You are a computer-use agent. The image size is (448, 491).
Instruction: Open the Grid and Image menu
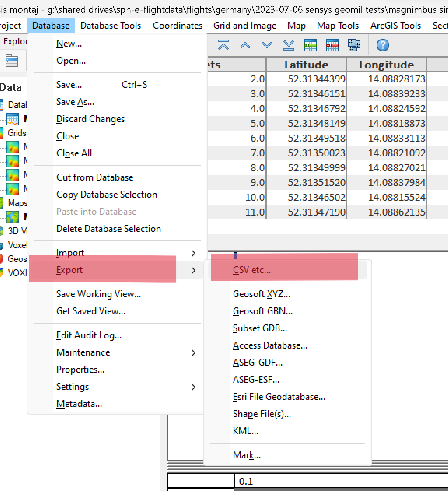(245, 26)
